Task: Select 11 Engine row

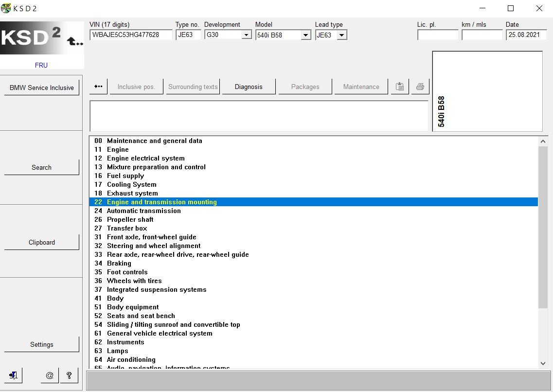Action: [314, 149]
